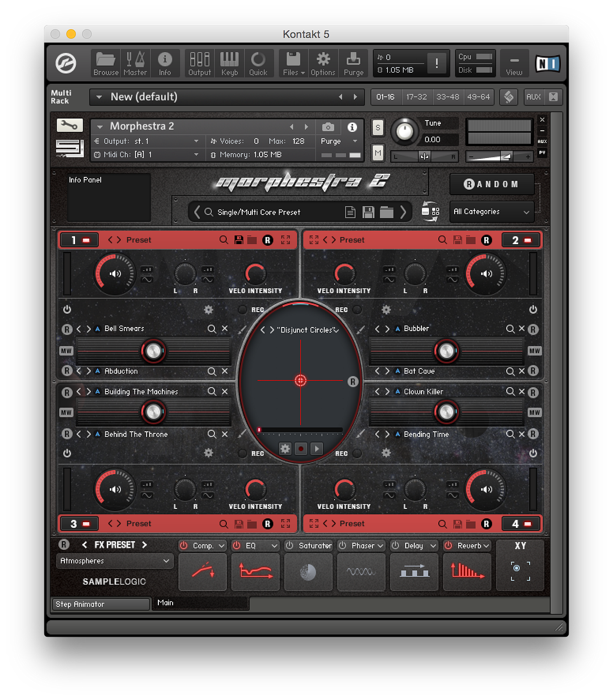Viewport: 613px width, 700px height.
Task: Open the Atmospheres FX preset dropdown
Action: (114, 561)
